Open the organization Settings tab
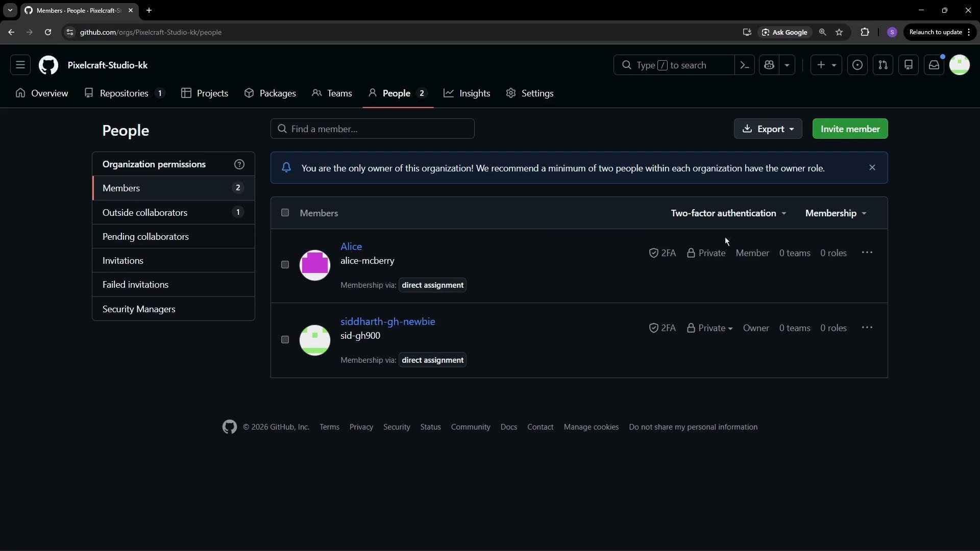The width and height of the screenshot is (980, 551). (530, 93)
